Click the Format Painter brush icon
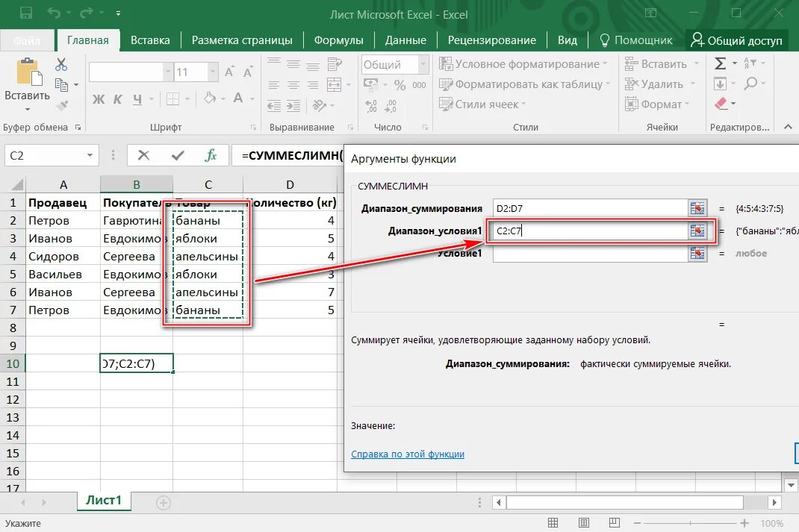Image resolution: width=799 pixels, height=532 pixels. tap(62, 105)
